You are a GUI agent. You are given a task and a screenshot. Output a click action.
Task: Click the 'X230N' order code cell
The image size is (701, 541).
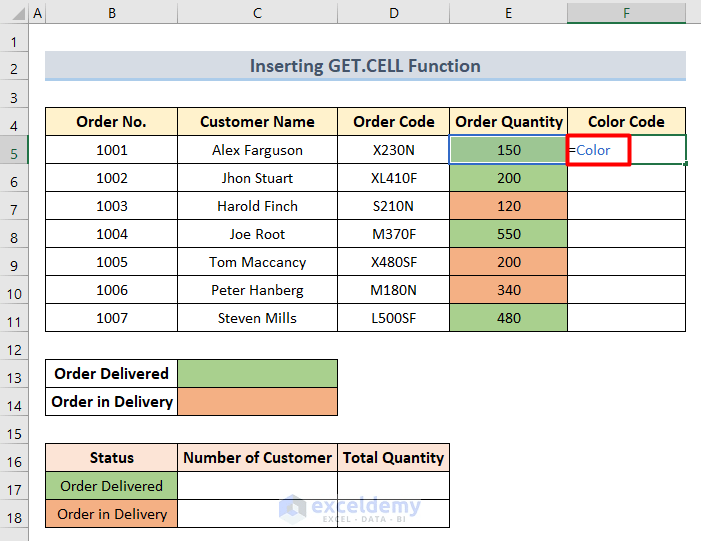(393, 150)
